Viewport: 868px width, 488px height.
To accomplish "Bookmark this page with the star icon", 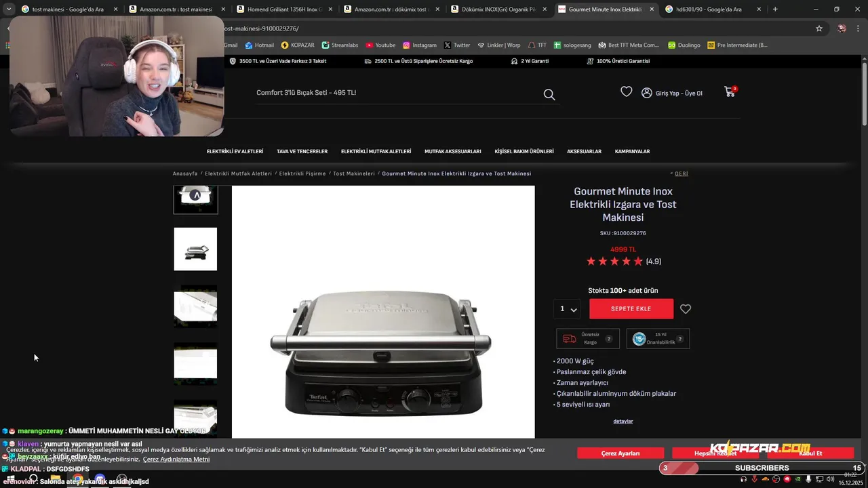I will [819, 28].
